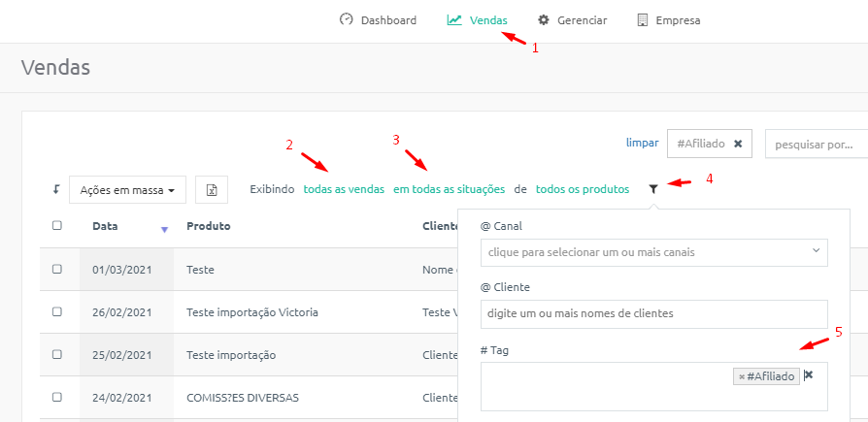Focus the Cliente names input field
The width and height of the screenshot is (868, 422).
pos(654,314)
